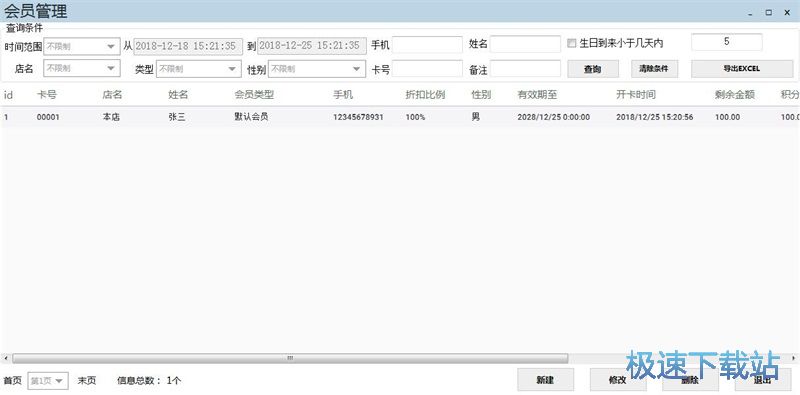
Task: Sort by the 会员类型 column header
Action: pos(254,95)
